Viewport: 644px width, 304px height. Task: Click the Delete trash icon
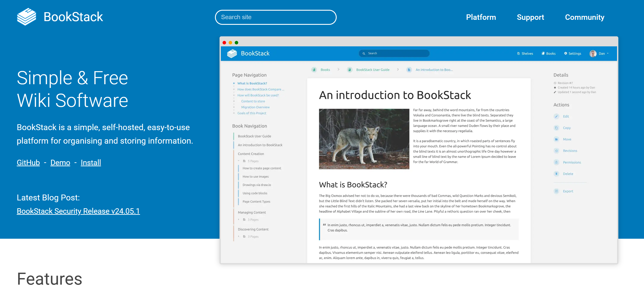[556, 174]
